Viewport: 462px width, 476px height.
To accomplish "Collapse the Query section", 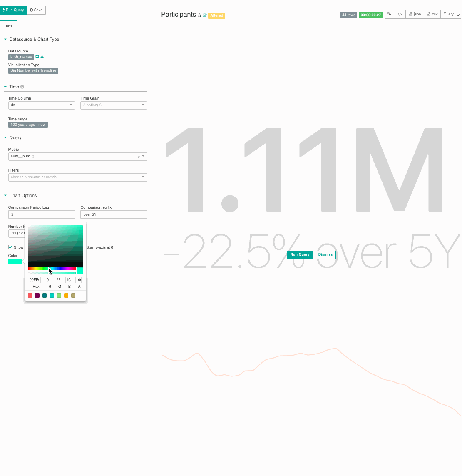I will click(x=5, y=138).
